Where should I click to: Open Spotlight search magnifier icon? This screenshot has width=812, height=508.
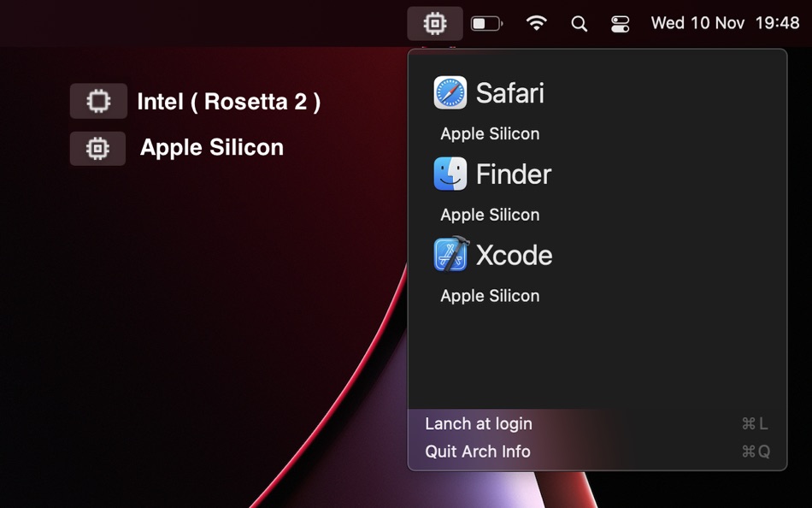[579, 23]
